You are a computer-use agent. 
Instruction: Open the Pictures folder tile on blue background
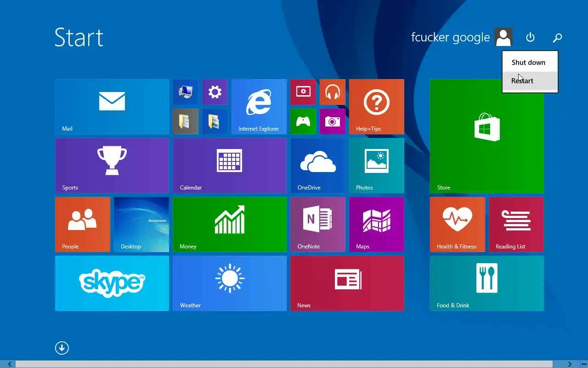215,121
